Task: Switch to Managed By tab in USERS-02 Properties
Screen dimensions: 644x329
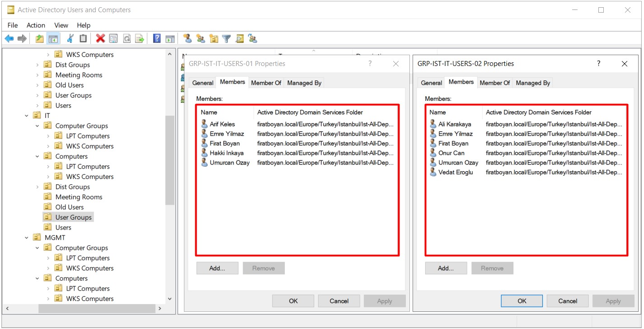Action: 533,83
